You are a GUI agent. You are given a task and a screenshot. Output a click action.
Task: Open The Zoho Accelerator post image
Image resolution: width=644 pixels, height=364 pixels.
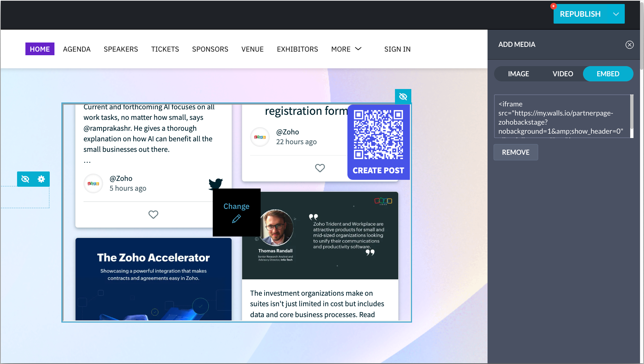coord(154,279)
